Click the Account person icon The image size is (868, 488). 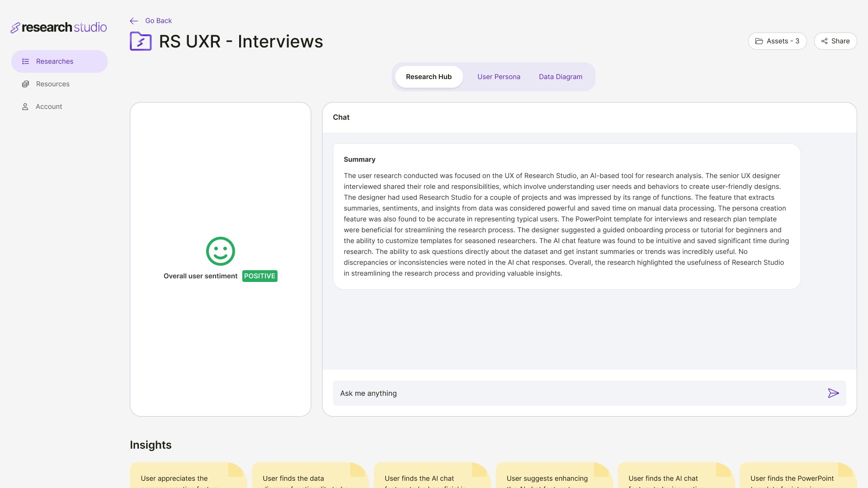coord(25,107)
